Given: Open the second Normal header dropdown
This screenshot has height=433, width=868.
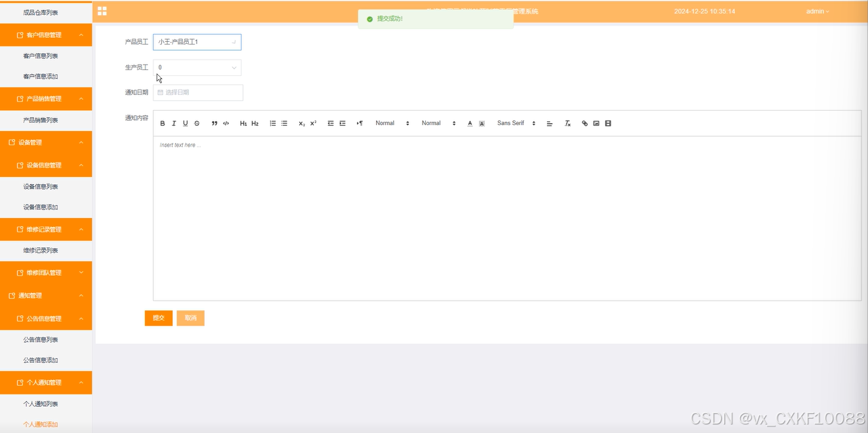Looking at the screenshot, I should (x=438, y=123).
